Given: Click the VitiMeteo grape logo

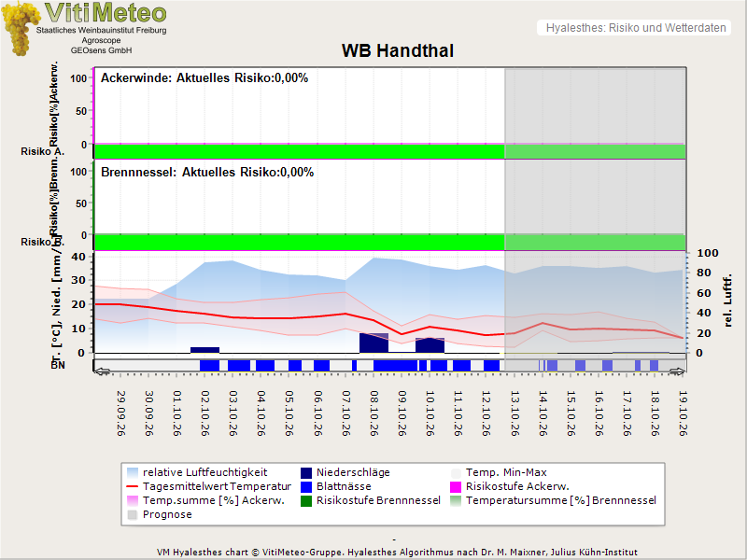Looking at the screenshot, I should 20,29.
